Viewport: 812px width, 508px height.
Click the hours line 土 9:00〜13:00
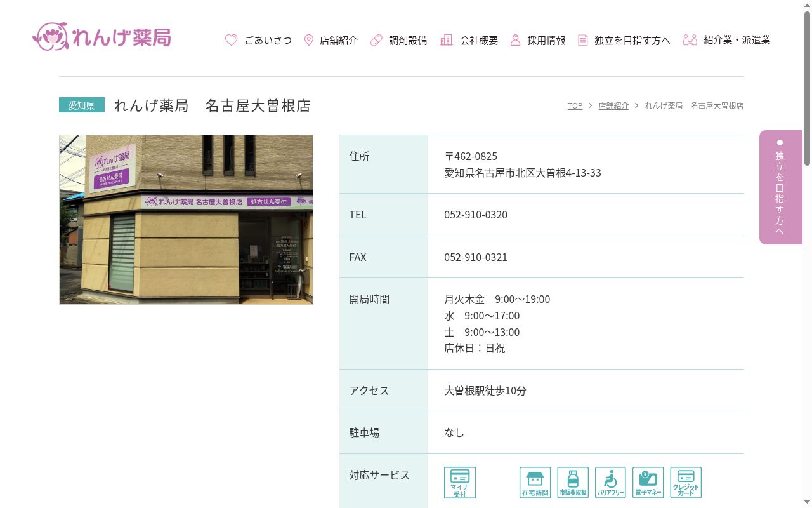[x=482, y=332]
